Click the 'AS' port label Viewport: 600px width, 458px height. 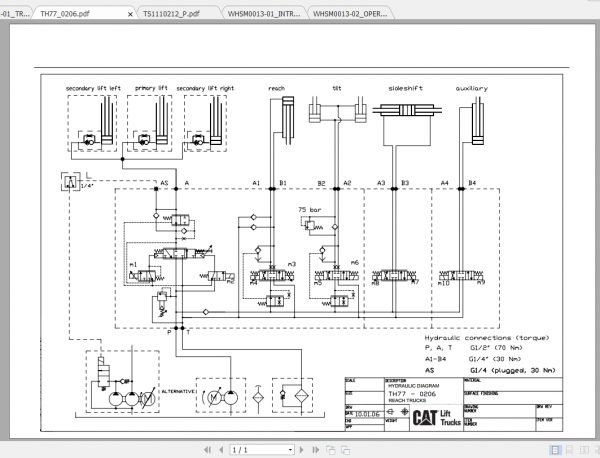click(x=164, y=183)
